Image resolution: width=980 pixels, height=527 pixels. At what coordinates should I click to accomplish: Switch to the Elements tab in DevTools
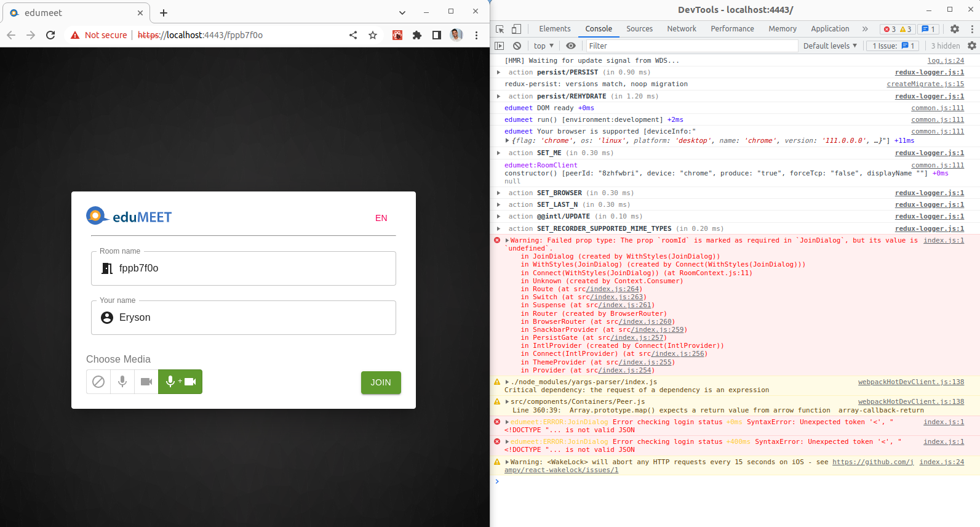pyautogui.click(x=555, y=29)
